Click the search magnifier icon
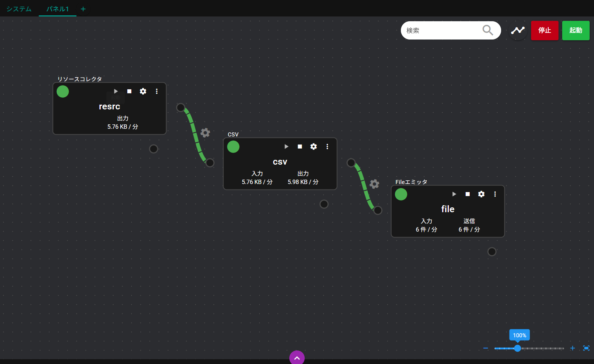 click(x=488, y=30)
